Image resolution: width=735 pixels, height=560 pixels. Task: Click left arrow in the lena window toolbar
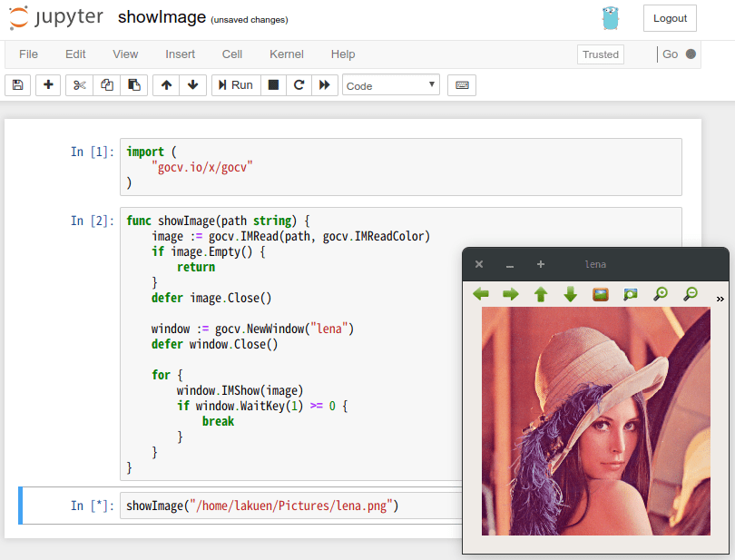pos(481,294)
